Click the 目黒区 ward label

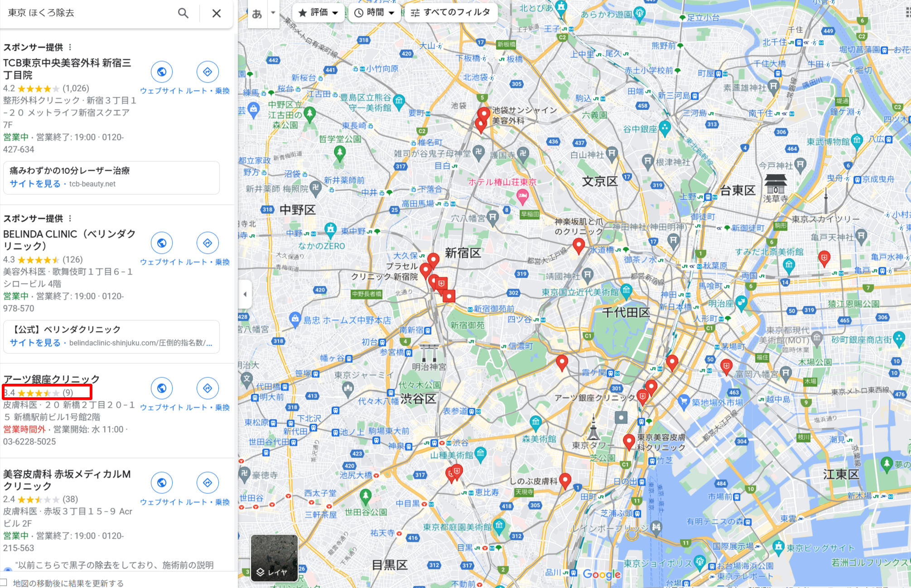click(x=390, y=565)
